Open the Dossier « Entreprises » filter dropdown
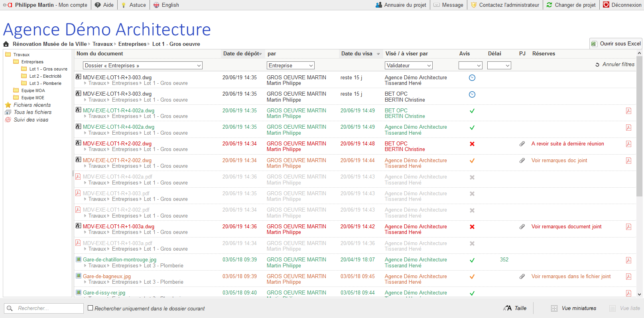This screenshot has height=318, width=644. [x=143, y=66]
